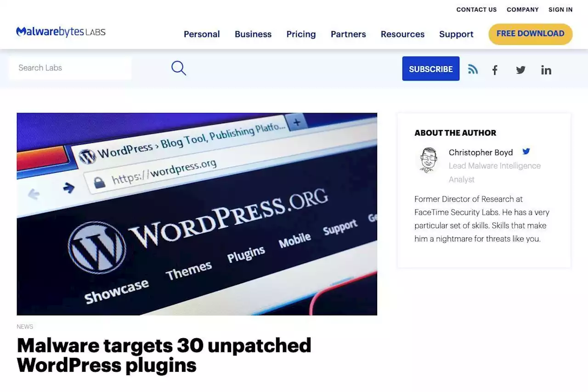Click the ABOUT THE AUTHOR heading
The width and height of the screenshot is (588, 392).
pyautogui.click(x=455, y=133)
